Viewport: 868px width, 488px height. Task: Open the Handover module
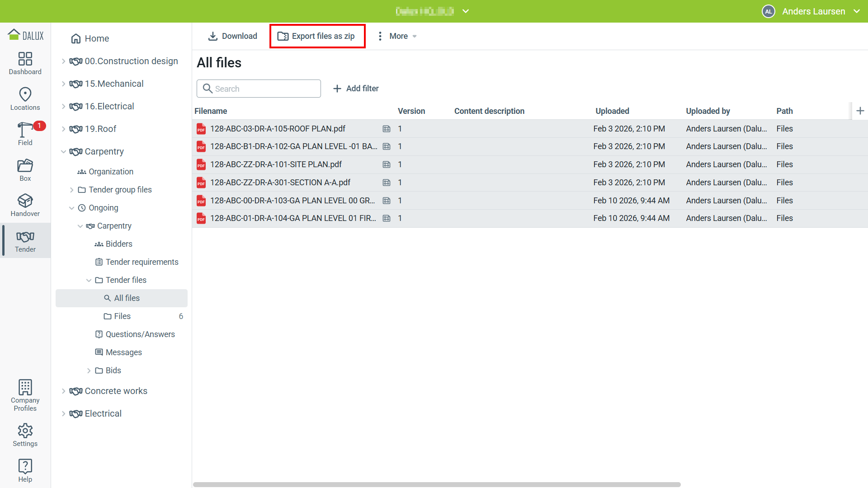(25, 205)
